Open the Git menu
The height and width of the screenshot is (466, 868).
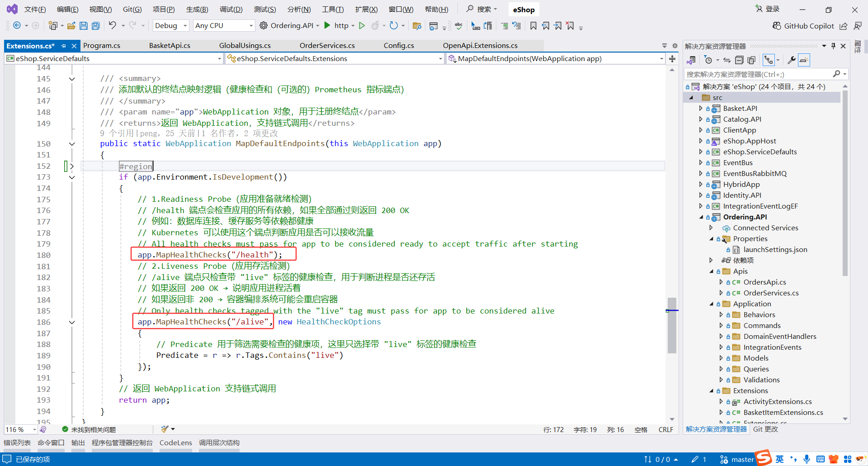pos(132,9)
